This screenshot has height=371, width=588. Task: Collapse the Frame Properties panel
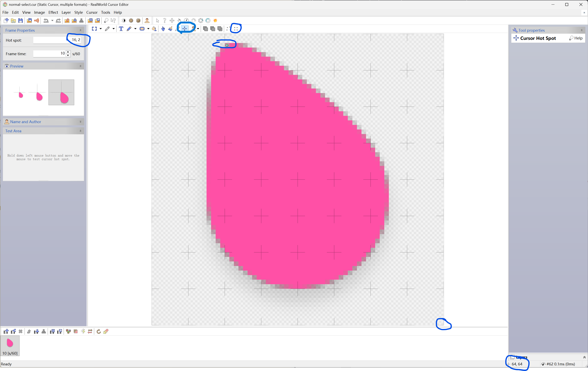(x=80, y=30)
